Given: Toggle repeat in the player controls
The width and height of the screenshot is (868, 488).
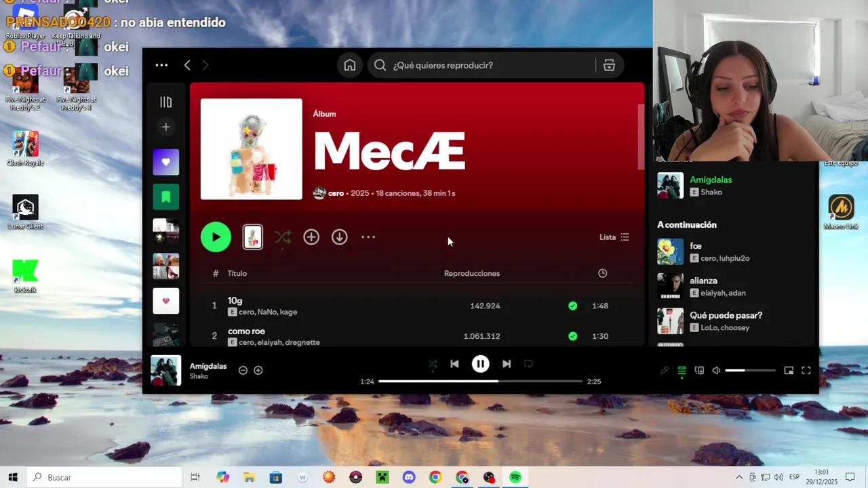Looking at the screenshot, I should click(528, 364).
